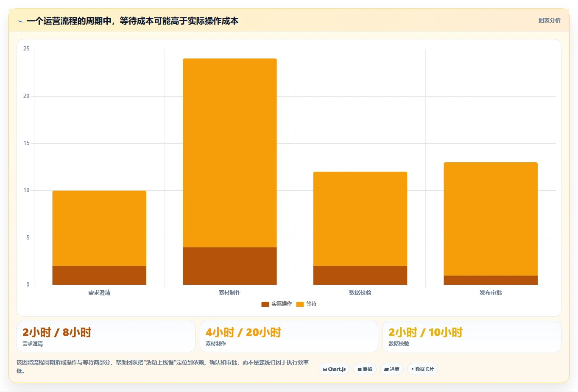
Task: Click the "2小时 / 10小时" card value
Action: point(426,332)
